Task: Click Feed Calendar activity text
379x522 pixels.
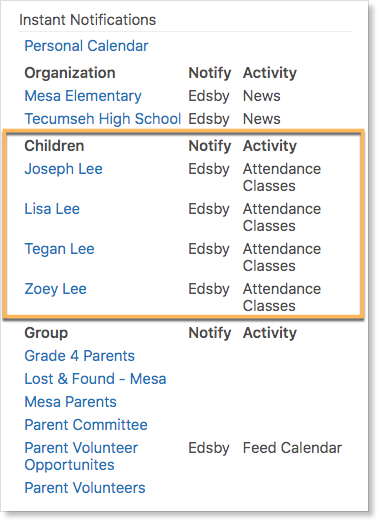Action: (292, 448)
